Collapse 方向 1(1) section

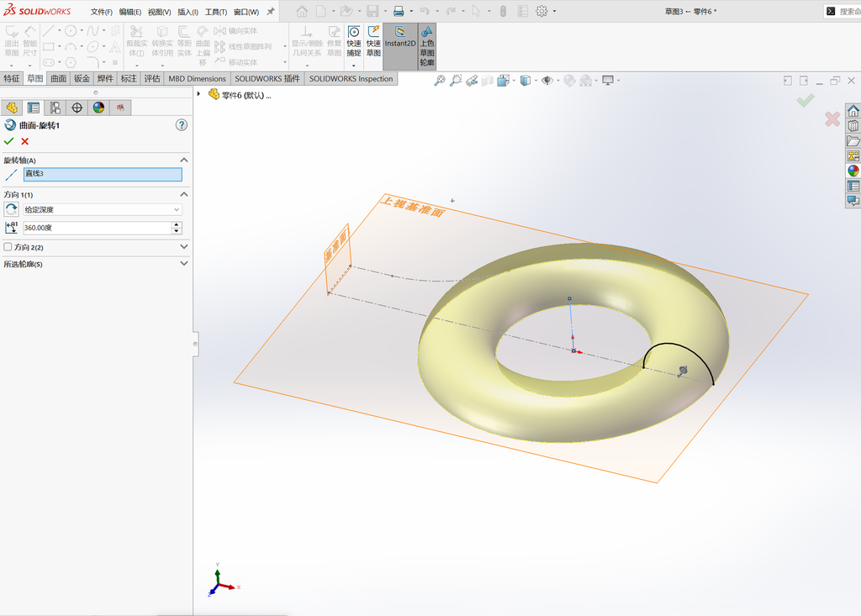pyautogui.click(x=184, y=194)
